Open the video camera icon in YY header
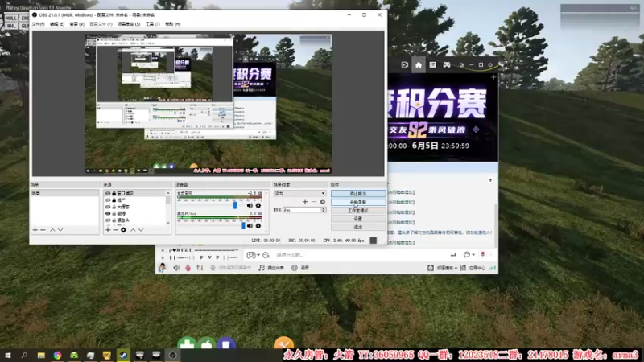Image resolution: width=644 pixels, height=362 pixels. [x=405, y=65]
